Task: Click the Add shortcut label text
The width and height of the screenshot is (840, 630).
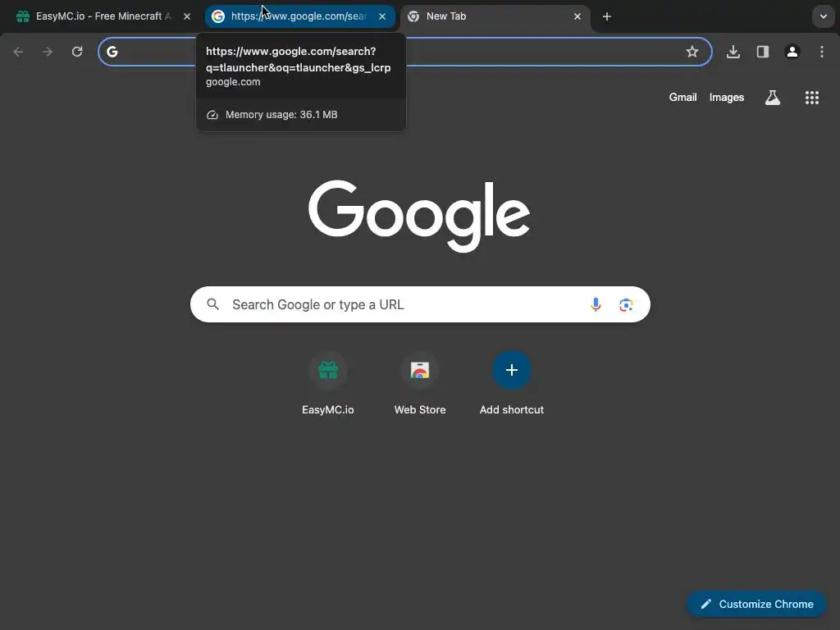Action: (512, 409)
